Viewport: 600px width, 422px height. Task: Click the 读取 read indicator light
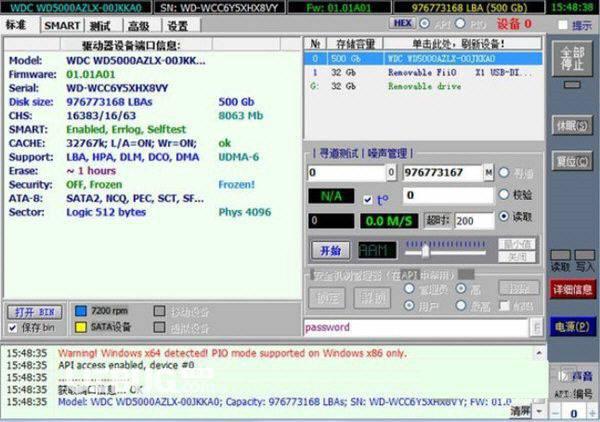tap(561, 255)
